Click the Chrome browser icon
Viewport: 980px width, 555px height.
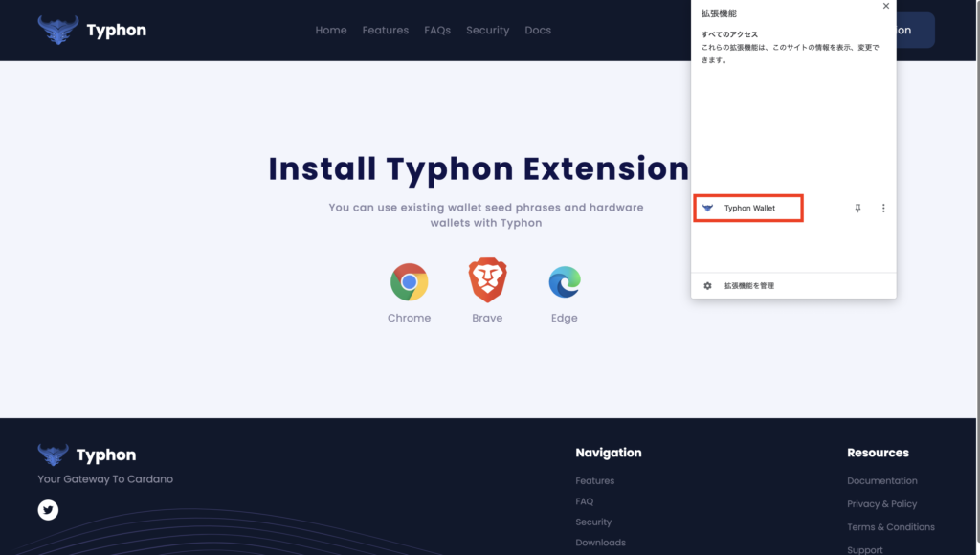[x=409, y=282]
